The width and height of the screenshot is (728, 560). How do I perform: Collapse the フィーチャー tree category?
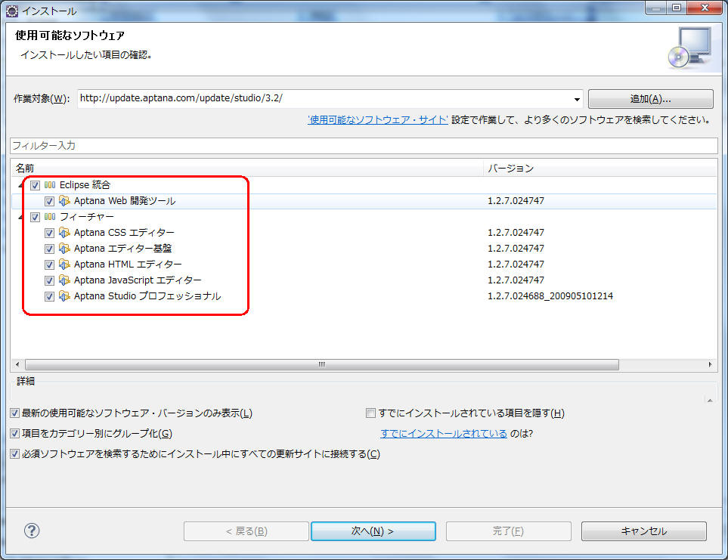click(18, 217)
